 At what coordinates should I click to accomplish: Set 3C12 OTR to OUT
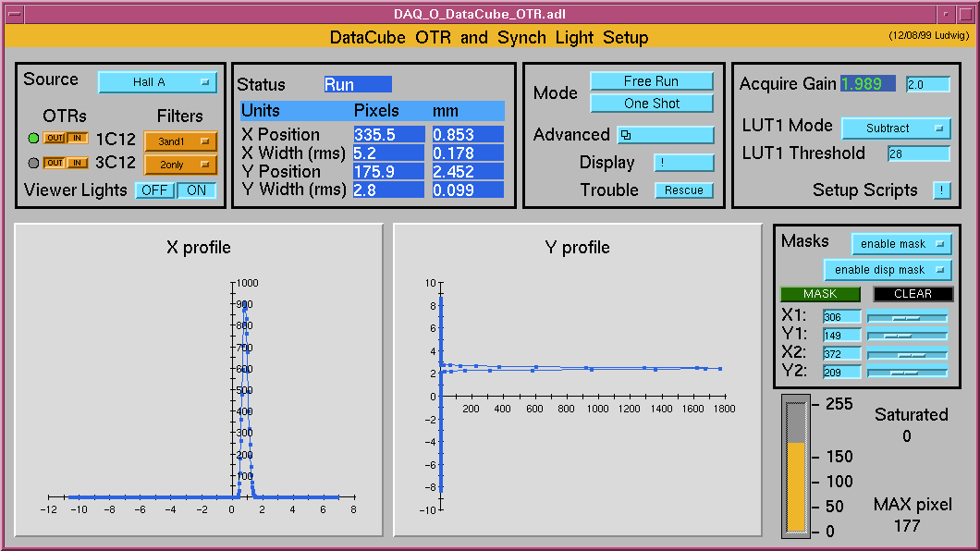55,164
